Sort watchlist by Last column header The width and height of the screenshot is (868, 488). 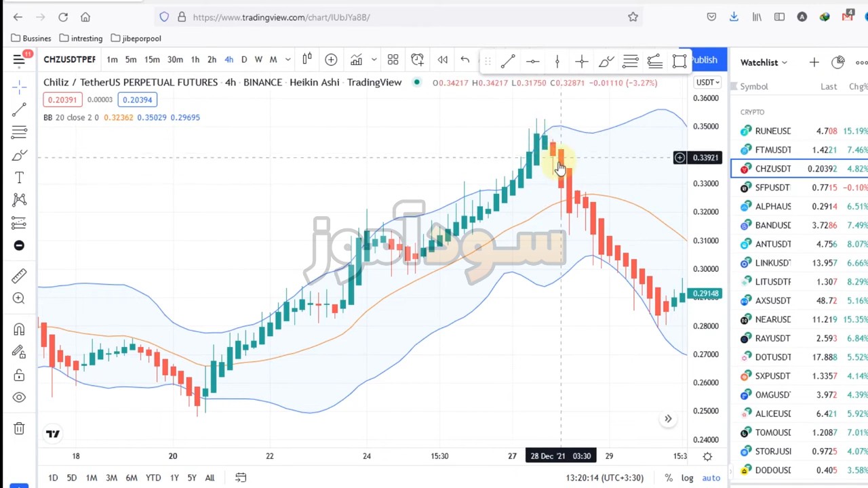click(829, 87)
